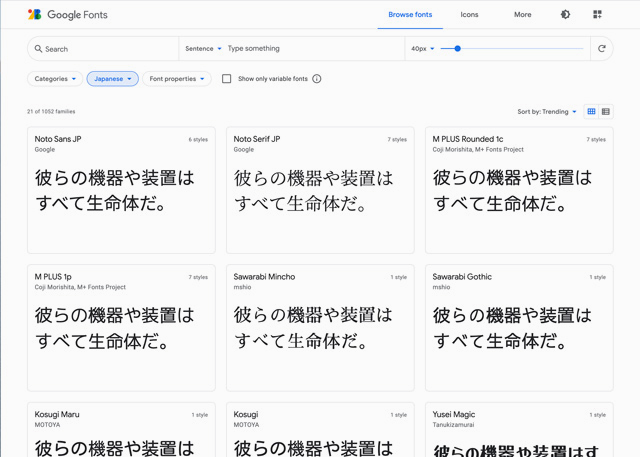The image size is (640, 457).
Task: Click 'MOTOYA' under Kosugi Maru
Action: tap(47, 425)
